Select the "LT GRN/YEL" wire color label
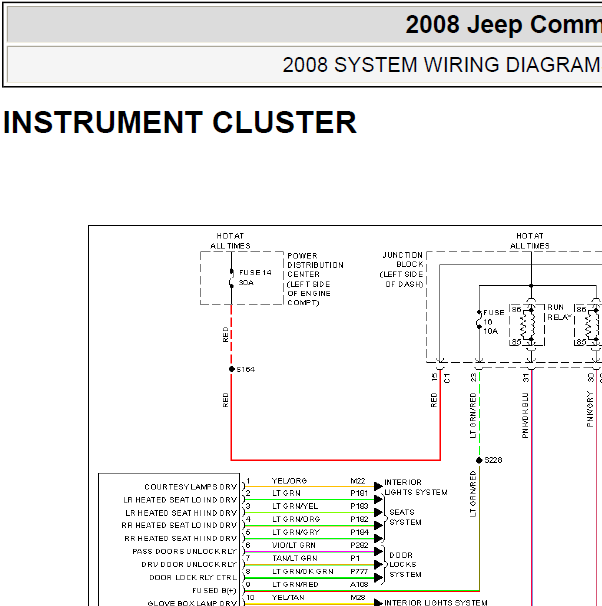602x606 pixels. pyautogui.click(x=295, y=506)
